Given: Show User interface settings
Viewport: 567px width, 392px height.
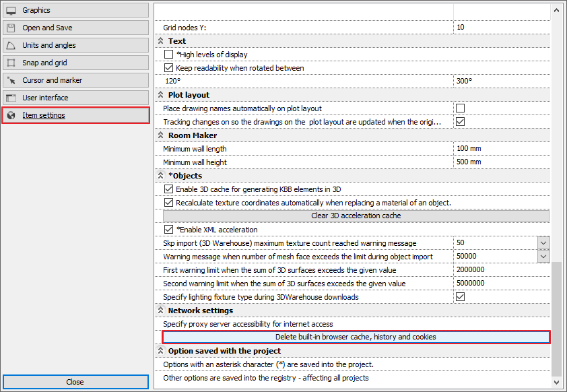Looking at the screenshot, I should click(x=75, y=98).
